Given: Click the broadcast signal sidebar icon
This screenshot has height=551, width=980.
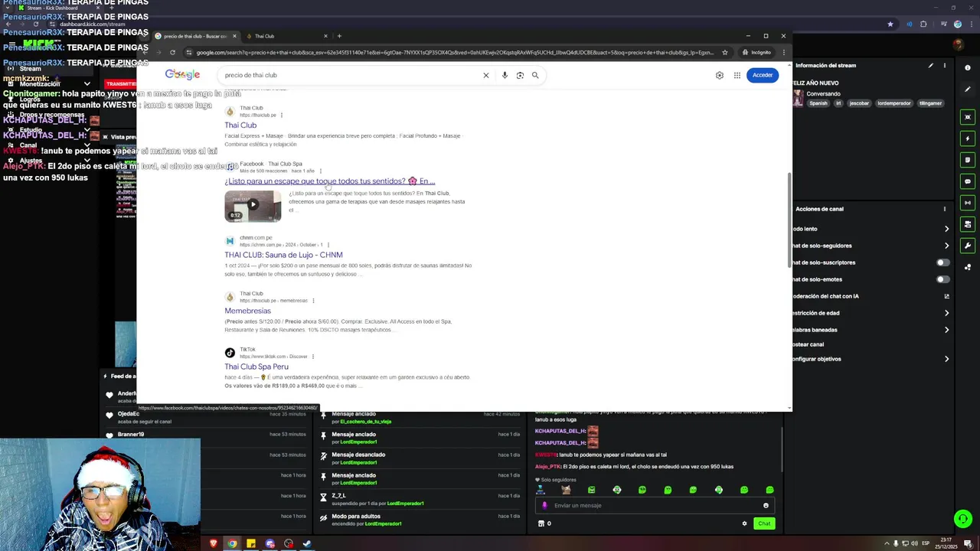Looking at the screenshot, I should coord(968,203).
